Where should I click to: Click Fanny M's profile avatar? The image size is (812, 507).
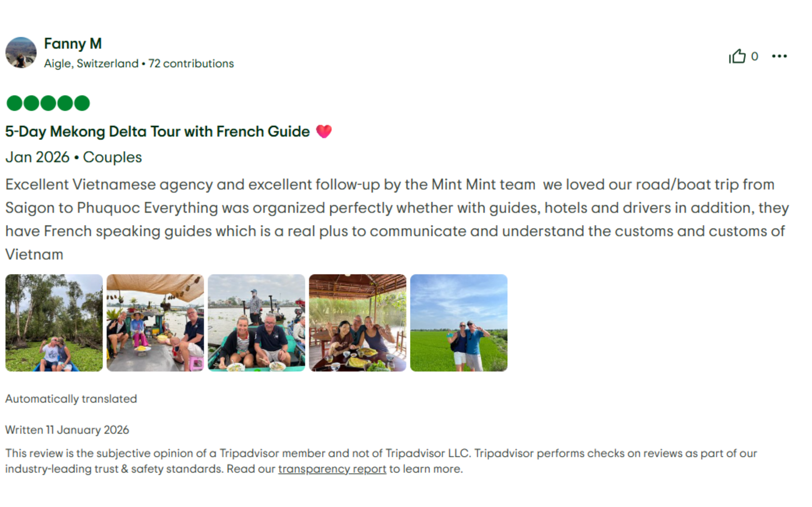point(21,53)
